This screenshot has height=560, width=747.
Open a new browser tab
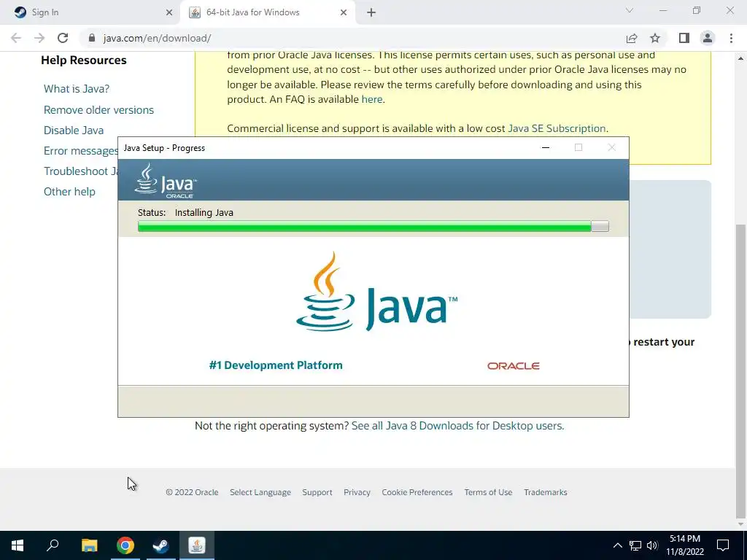point(371,13)
